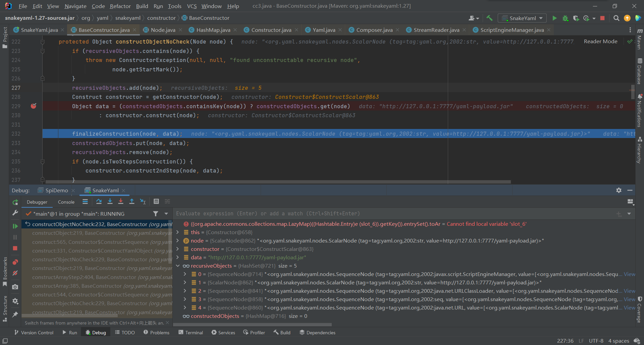Click View link for element 4 row

[629, 307]
